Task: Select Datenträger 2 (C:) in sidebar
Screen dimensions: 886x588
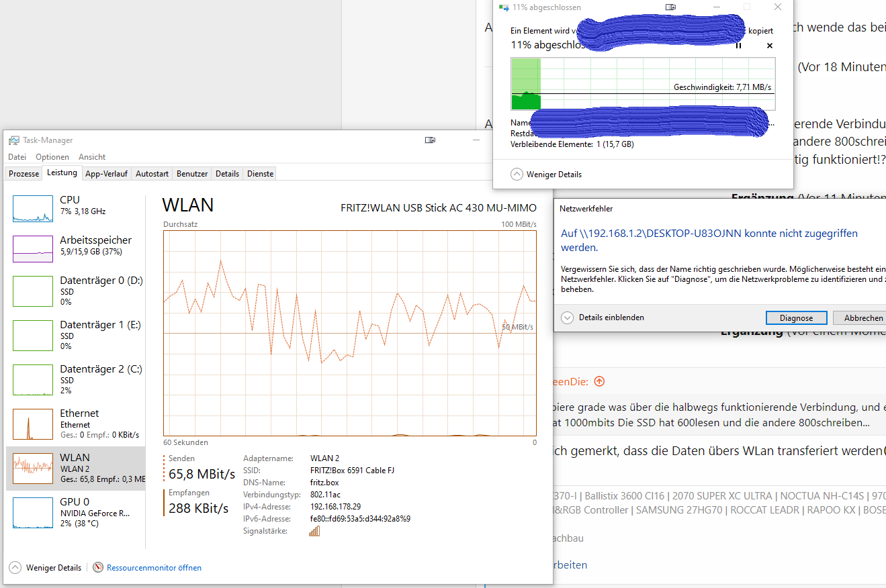Action: pyautogui.click(x=76, y=379)
